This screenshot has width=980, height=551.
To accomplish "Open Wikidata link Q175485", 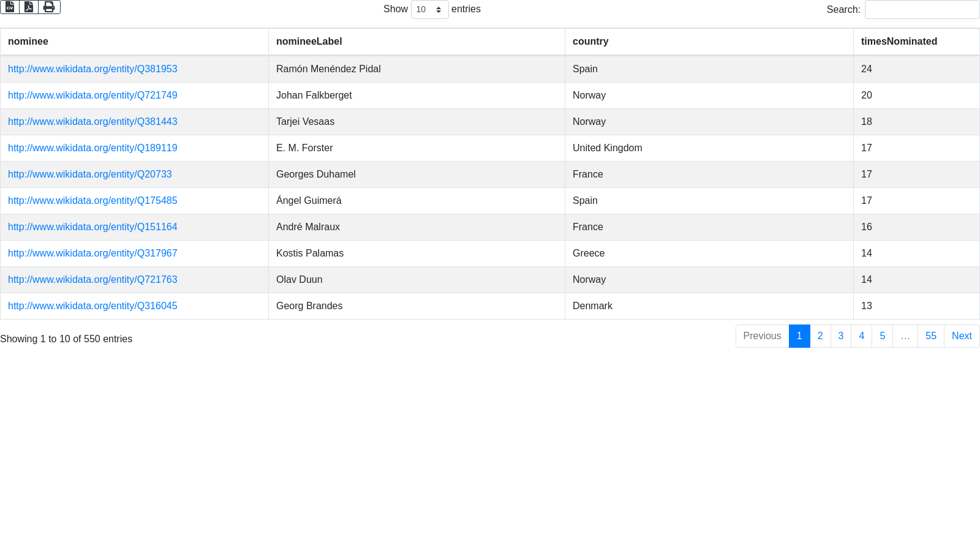I will tap(92, 201).
